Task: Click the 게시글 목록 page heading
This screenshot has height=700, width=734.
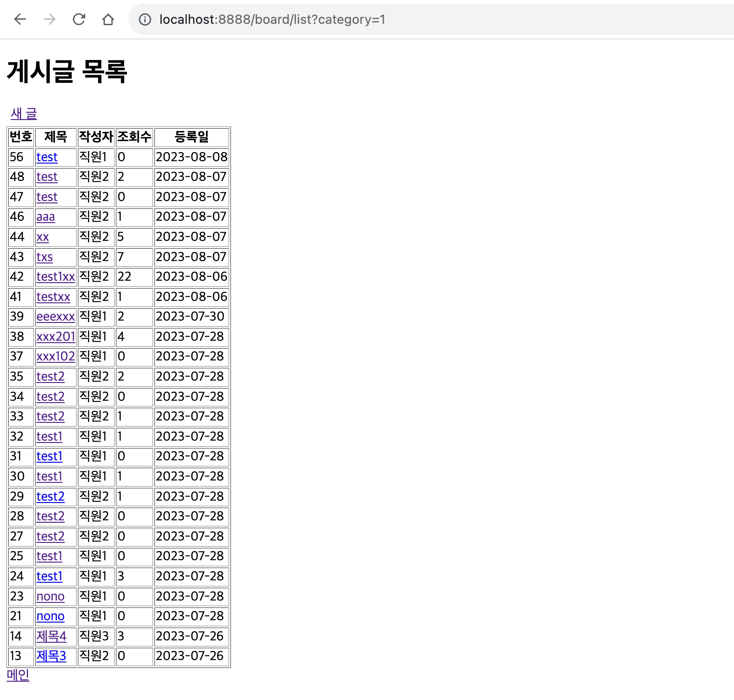Action: tap(67, 72)
